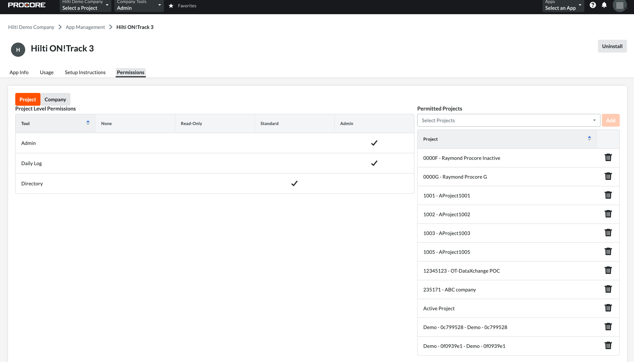Open the Favorites star
The width and height of the screenshot is (634, 364).
171,6
